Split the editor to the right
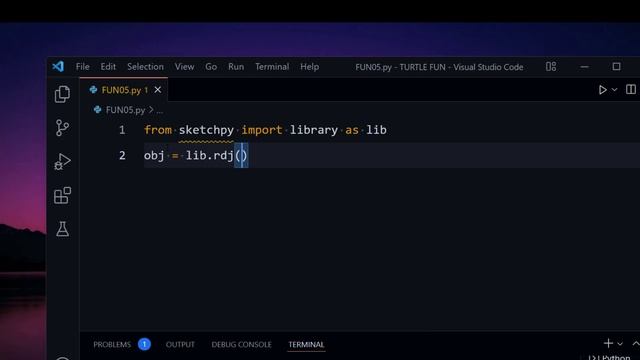The image size is (640, 360). pos(631,89)
